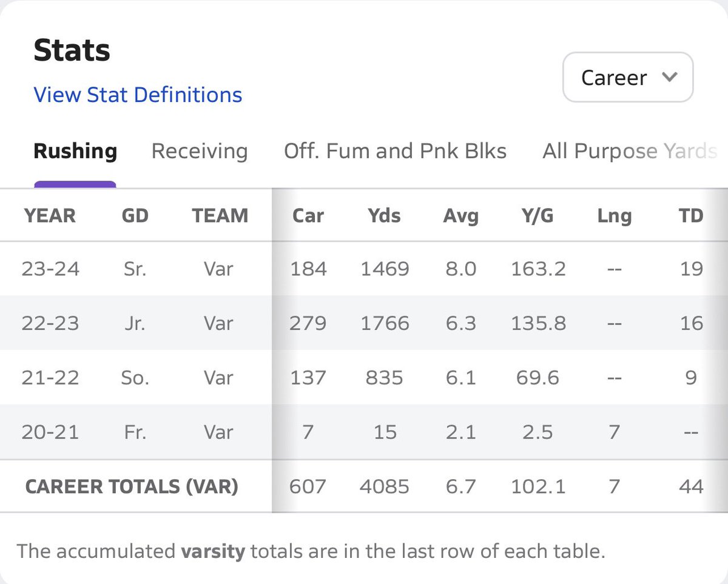
Task: Click the Y/G column header
Action: pyautogui.click(x=538, y=215)
